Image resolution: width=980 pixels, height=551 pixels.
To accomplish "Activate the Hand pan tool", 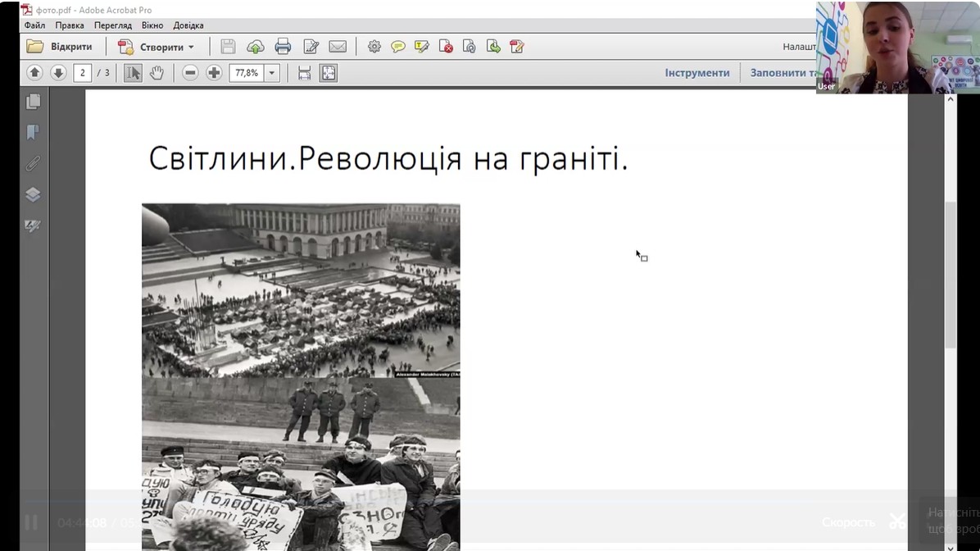I will click(x=157, y=73).
